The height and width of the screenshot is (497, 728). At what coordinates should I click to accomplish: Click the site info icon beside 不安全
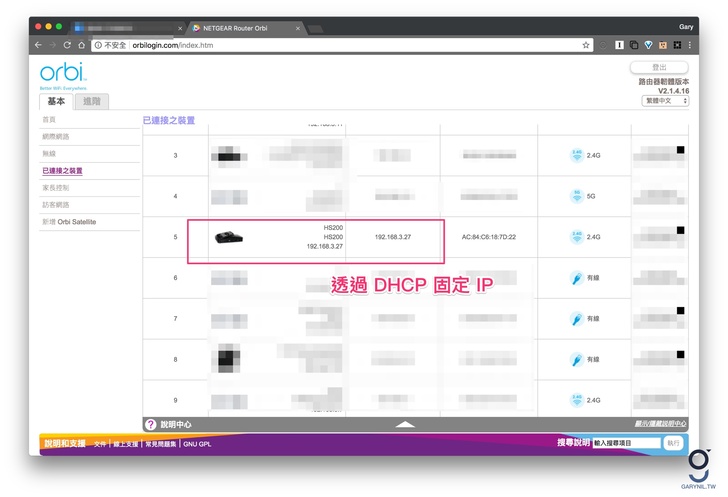pos(98,45)
